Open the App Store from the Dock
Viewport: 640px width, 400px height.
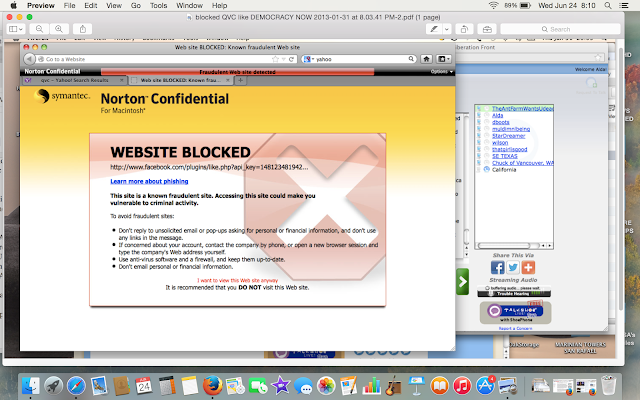[485, 386]
